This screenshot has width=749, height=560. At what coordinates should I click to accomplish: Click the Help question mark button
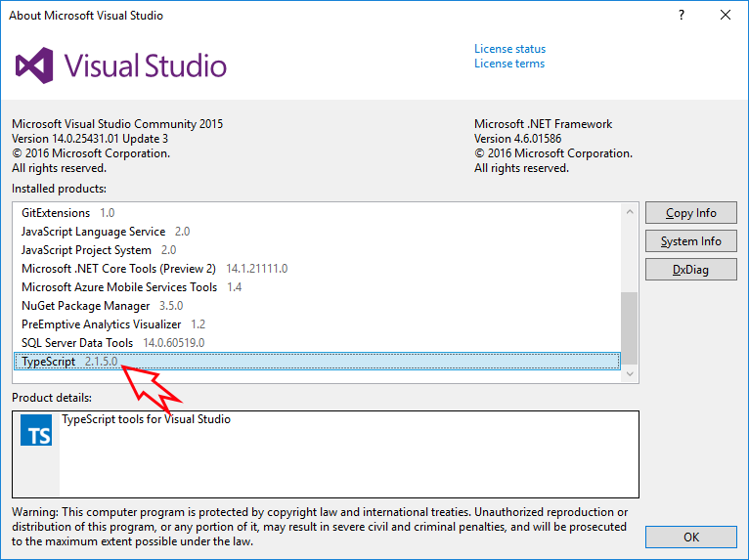(x=681, y=16)
